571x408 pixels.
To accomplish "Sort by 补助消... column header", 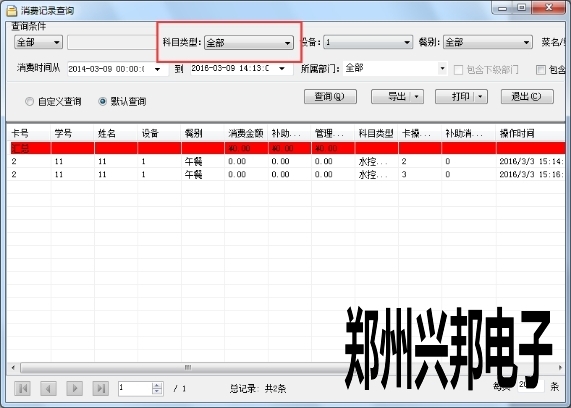I will tap(469, 133).
